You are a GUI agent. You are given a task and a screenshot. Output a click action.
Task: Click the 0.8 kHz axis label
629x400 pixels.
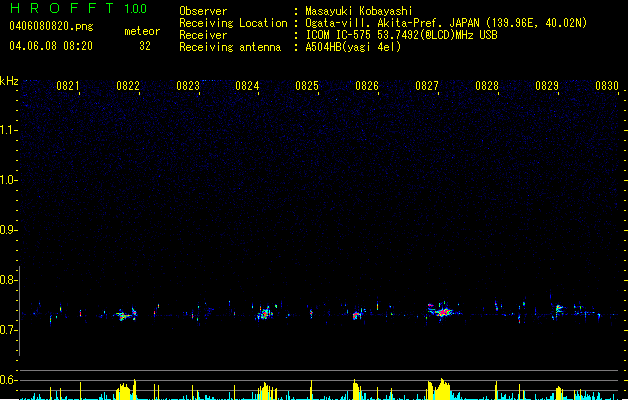pyautogui.click(x=8, y=280)
